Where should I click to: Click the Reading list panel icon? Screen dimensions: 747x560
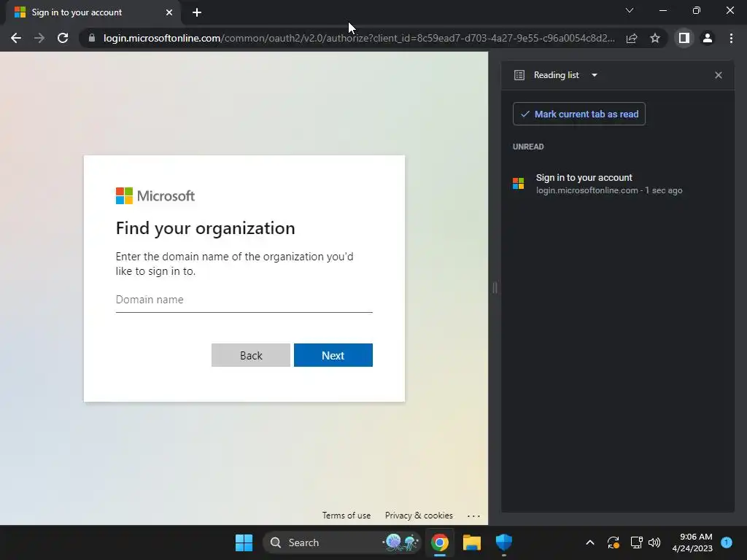point(519,75)
